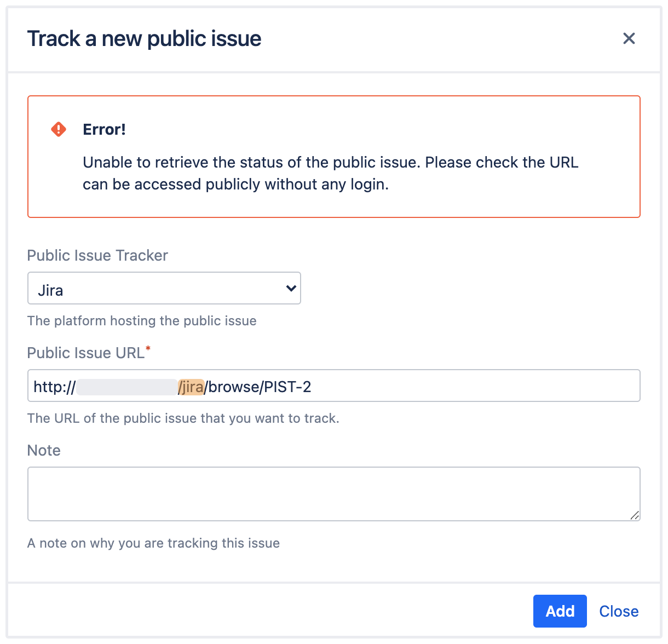Click the Error! heading in the alert box
Screen dimensions: 668x644
tap(105, 129)
